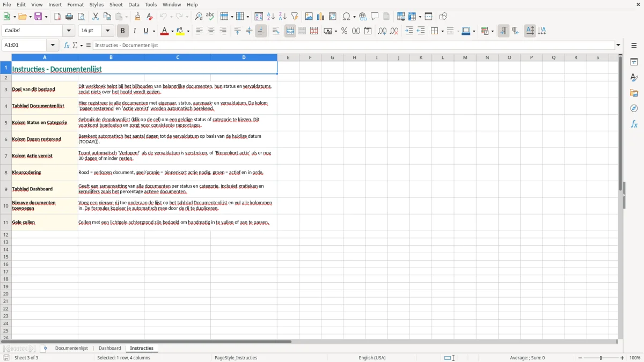Toggle Align Bottom vertical alignment

pos(261,31)
